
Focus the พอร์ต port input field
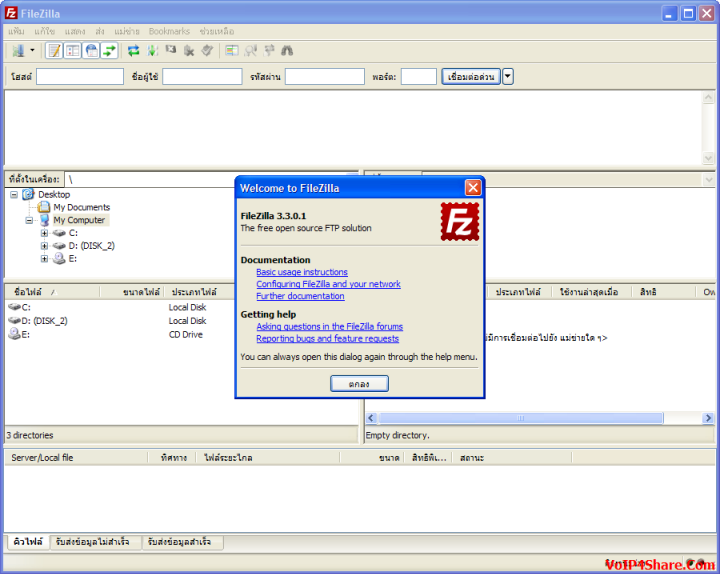click(418, 76)
